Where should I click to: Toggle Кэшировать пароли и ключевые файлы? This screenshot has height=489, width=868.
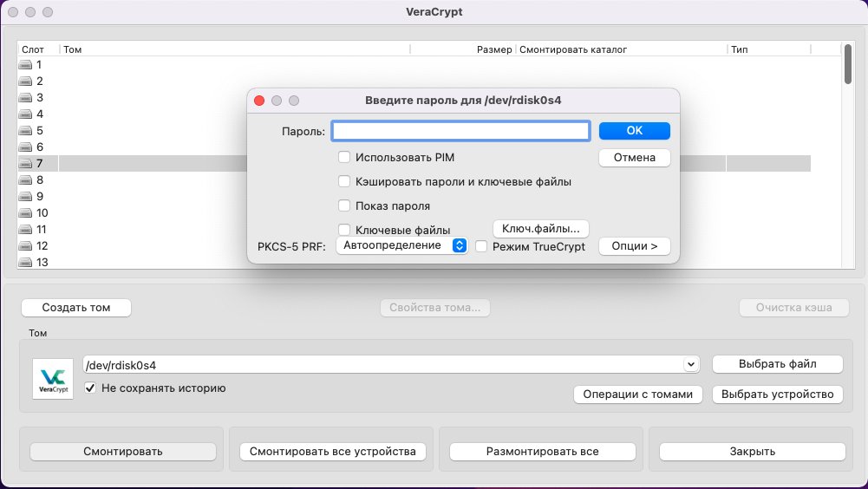point(343,182)
